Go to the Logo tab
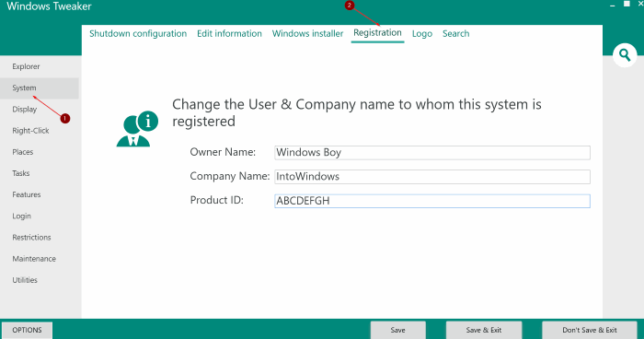This screenshot has height=339, width=644. [422, 34]
